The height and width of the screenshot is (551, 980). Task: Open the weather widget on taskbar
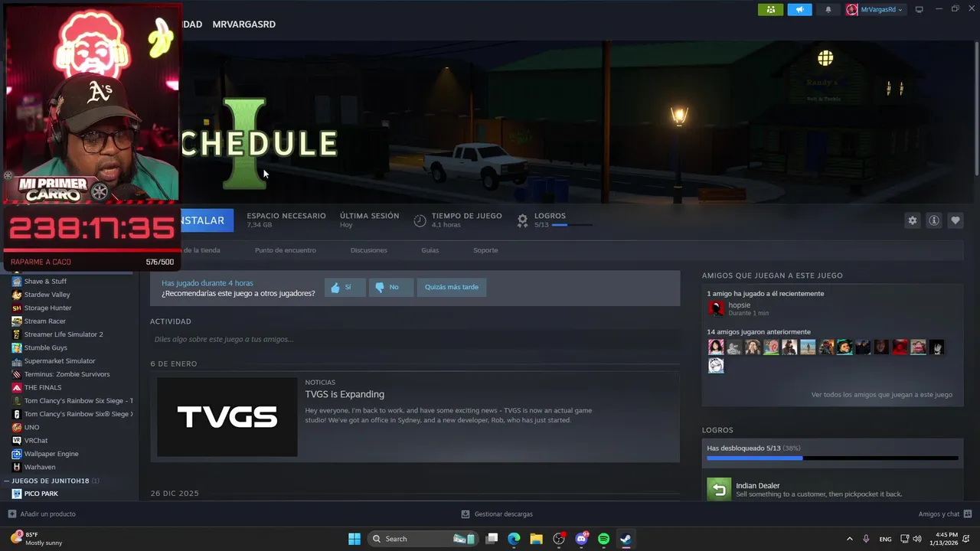[x=37, y=539]
